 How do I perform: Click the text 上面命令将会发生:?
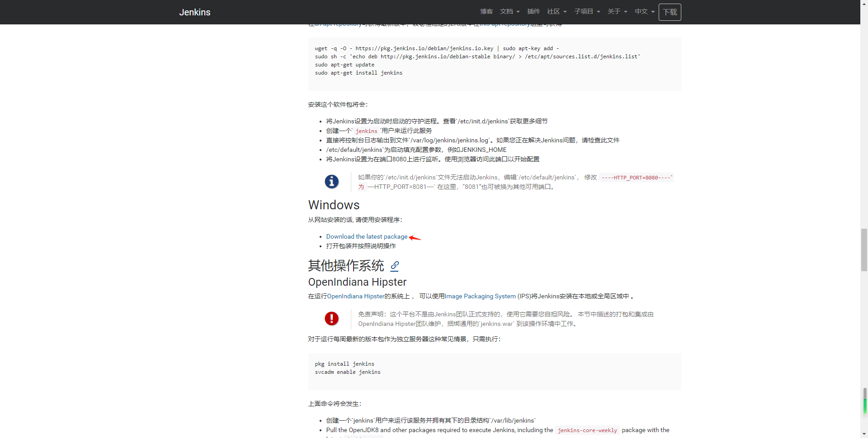point(335,404)
